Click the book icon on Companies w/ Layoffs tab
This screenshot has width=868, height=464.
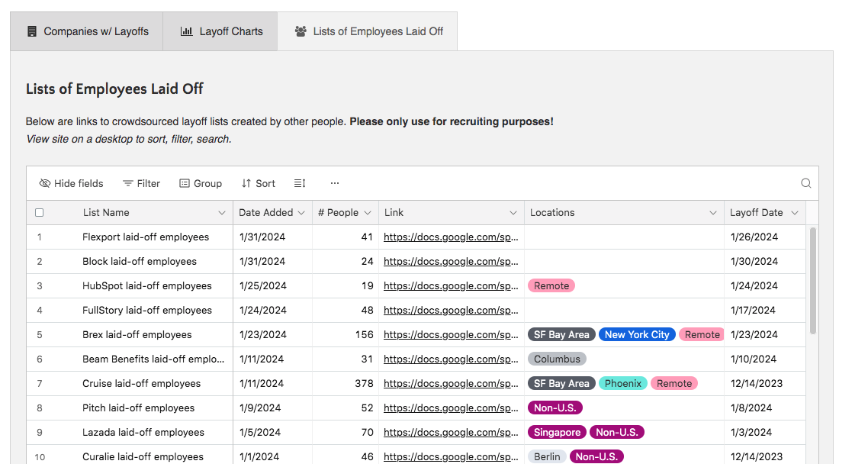coord(30,31)
